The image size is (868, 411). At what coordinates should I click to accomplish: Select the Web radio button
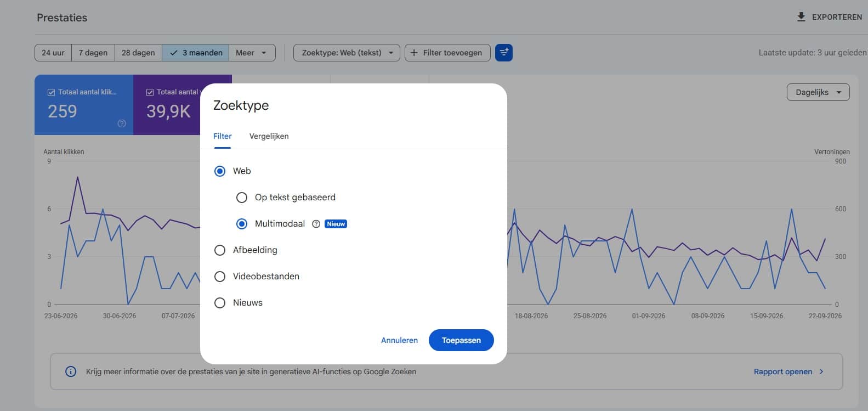click(x=220, y=171)
